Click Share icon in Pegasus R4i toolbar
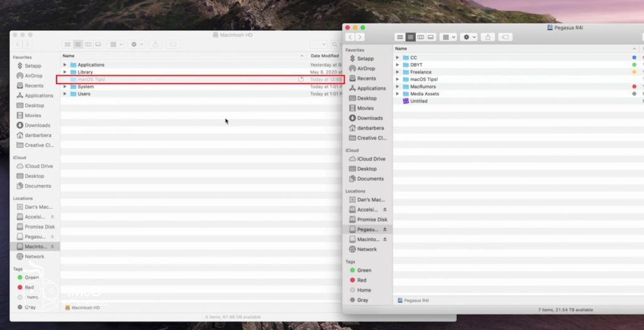 click(488, 37)
